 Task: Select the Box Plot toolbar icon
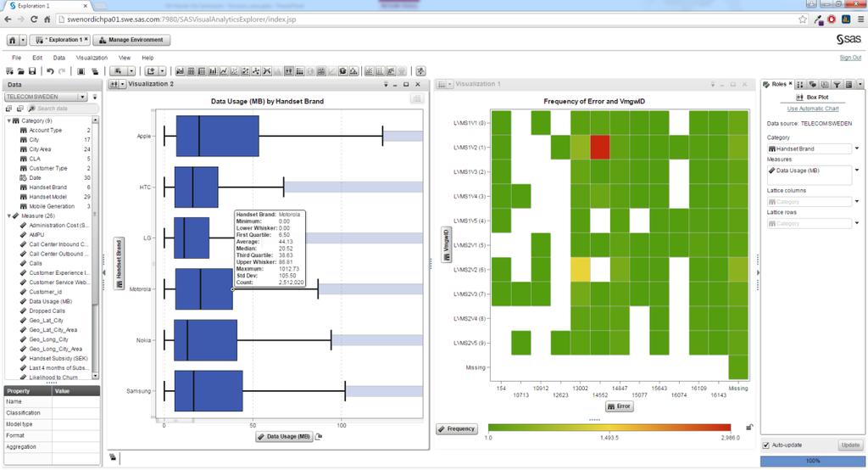tap(288, 71)
